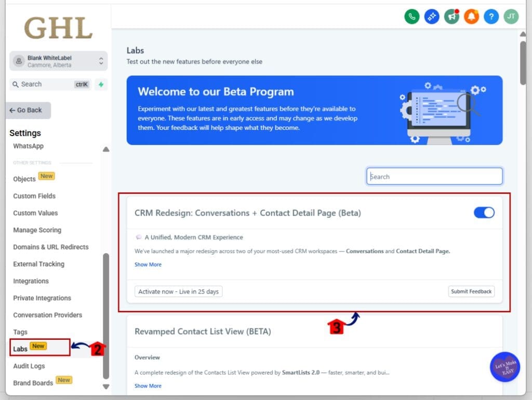Open help using the question mark icon

tap(490, 17)
